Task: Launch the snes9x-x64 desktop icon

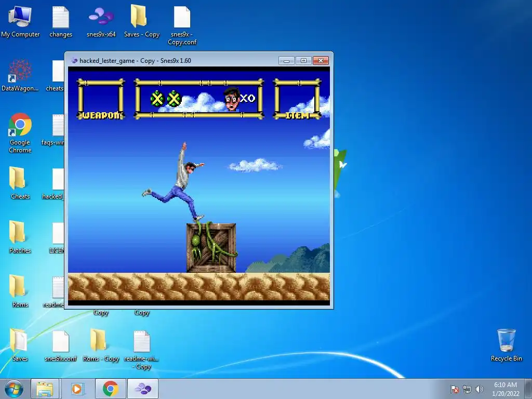Action: point(101,21)
